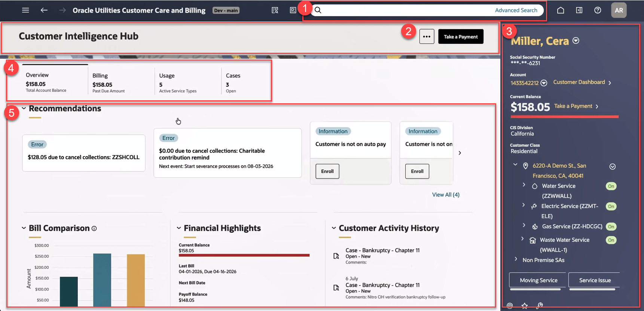Click the gold bill comparison bar
The image size is (644, 311).
point(136,280)
